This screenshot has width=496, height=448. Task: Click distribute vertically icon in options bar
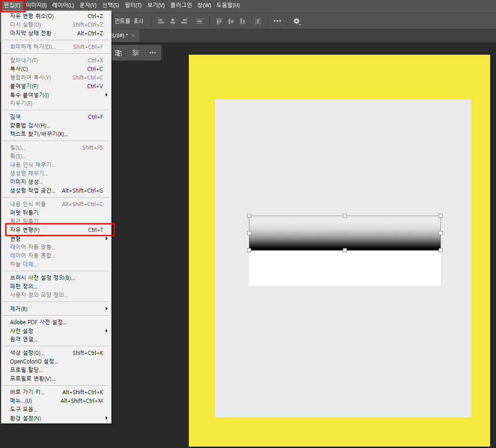pyautogui.click(x=200, y=21)
